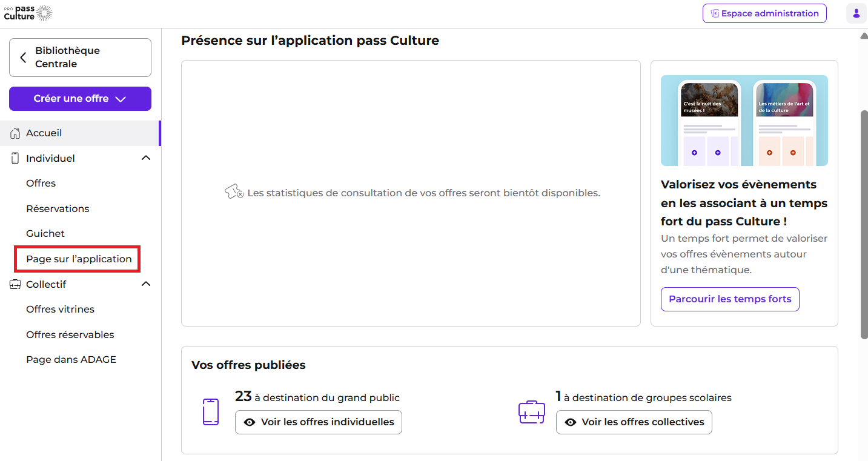Click the Bibliothèque Centrale back button

pyautogui.click(x=80, y=58)
